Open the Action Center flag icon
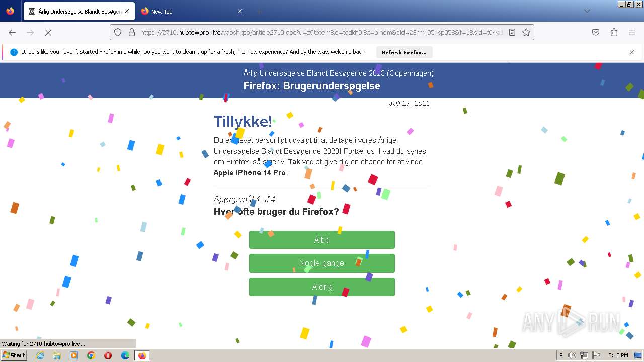The image size is (644, 362). click(x=596, y=355)
